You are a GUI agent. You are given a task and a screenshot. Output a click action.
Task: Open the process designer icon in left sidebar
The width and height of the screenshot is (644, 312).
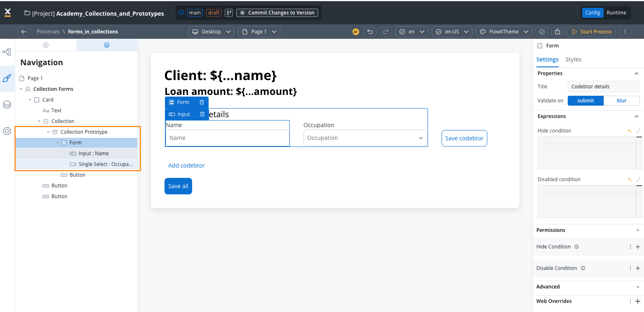tap(7, 52)
